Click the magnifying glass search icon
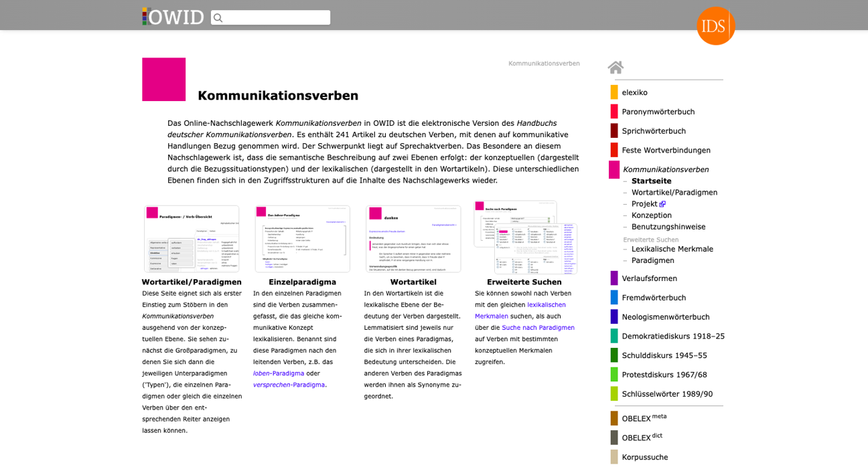The height and width of the screenshot is (467, 868). tap(218, 17)
